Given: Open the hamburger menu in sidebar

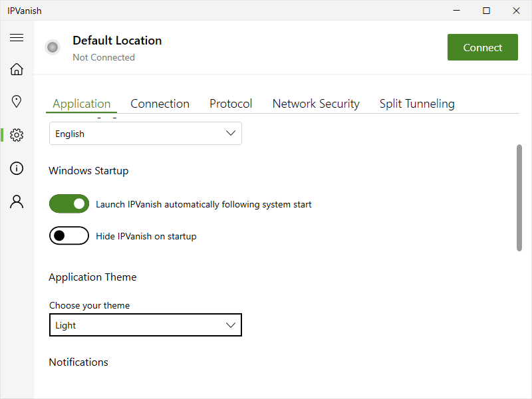Looking at the screenshot, I should pyautogui.click(x=17, y=38).
